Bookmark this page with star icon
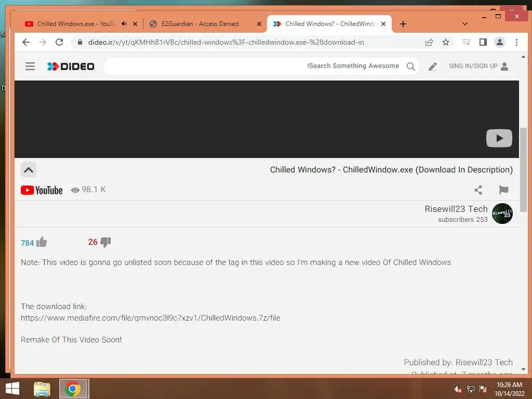 [x=445, y=42]
